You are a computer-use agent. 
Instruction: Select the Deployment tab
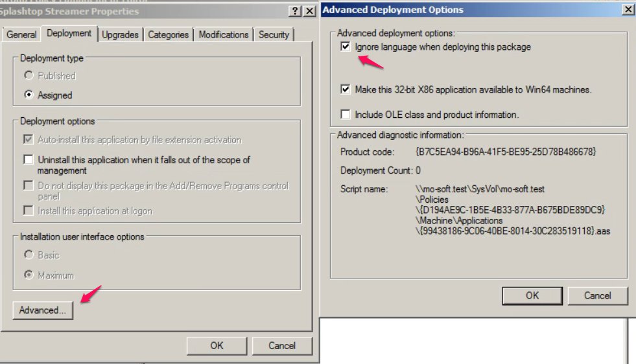[69, 33]
